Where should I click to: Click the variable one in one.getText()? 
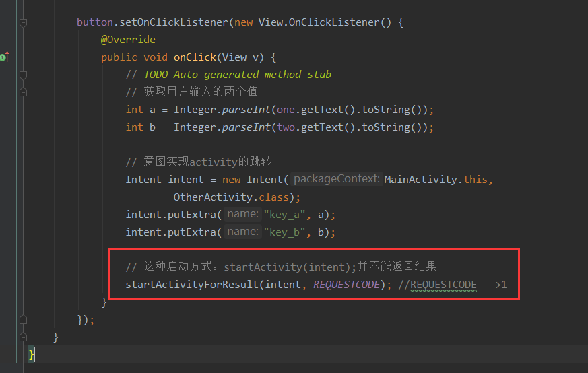click(x=286, y=110)
